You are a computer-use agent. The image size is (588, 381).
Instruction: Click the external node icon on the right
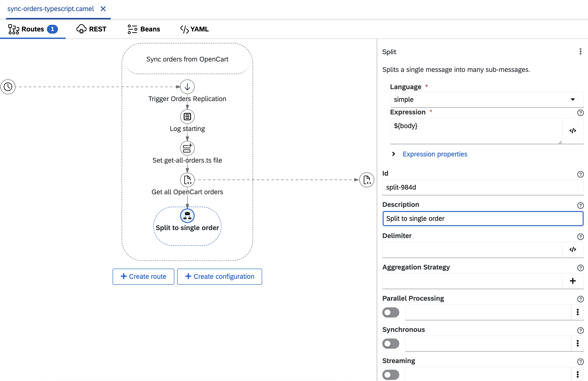click(x=367, y=180)
